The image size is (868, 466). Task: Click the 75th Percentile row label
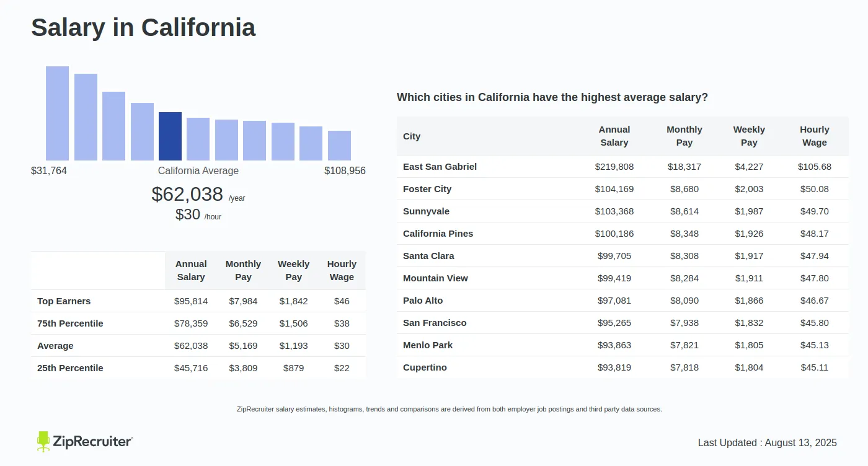tap(70, 323)
